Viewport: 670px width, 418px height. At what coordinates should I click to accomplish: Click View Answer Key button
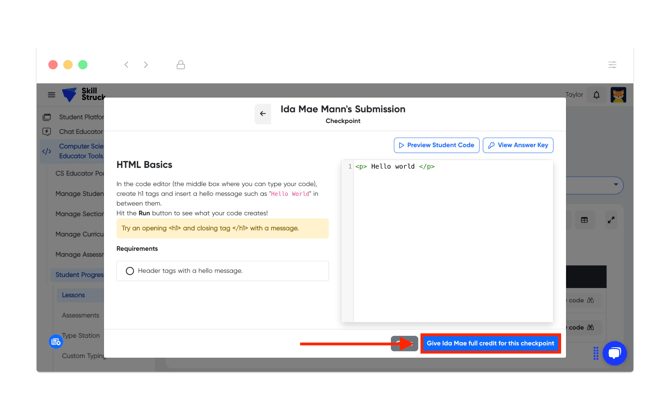518,145
